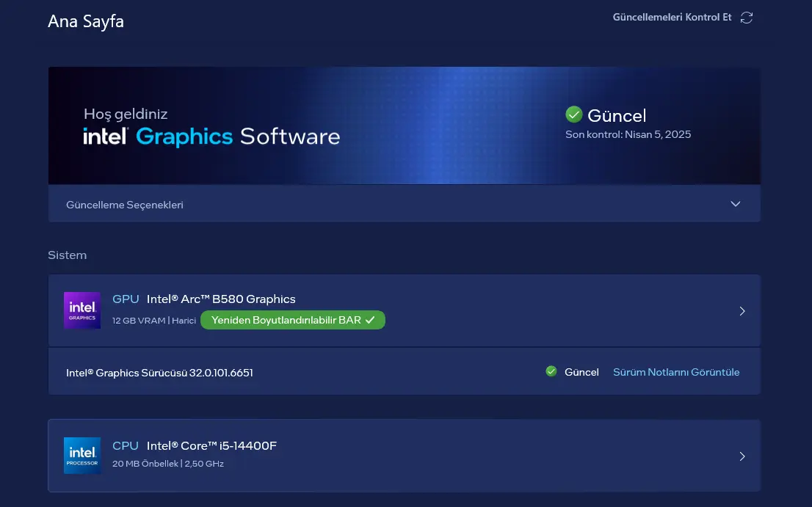Expand Güncelleme Seçenekleri chevron
The image size is (812, 507).
coord(736,204)
